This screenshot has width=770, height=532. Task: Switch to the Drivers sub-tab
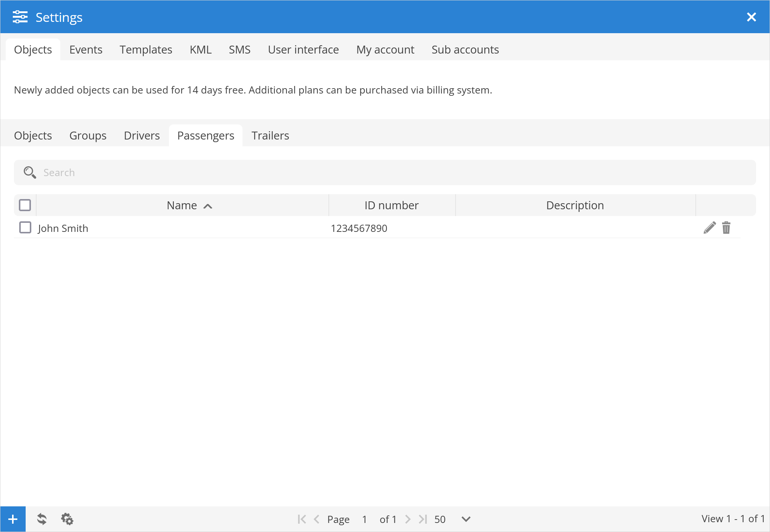click(142, 136)
